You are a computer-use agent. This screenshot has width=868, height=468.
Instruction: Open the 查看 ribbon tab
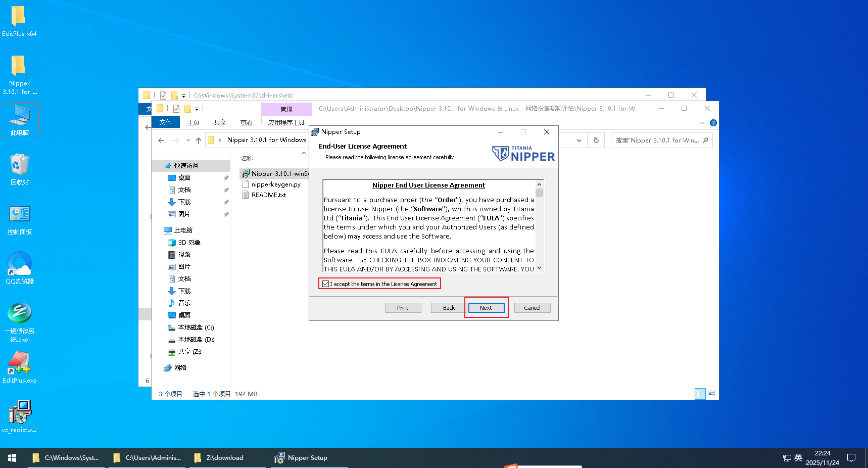(246, 123)
